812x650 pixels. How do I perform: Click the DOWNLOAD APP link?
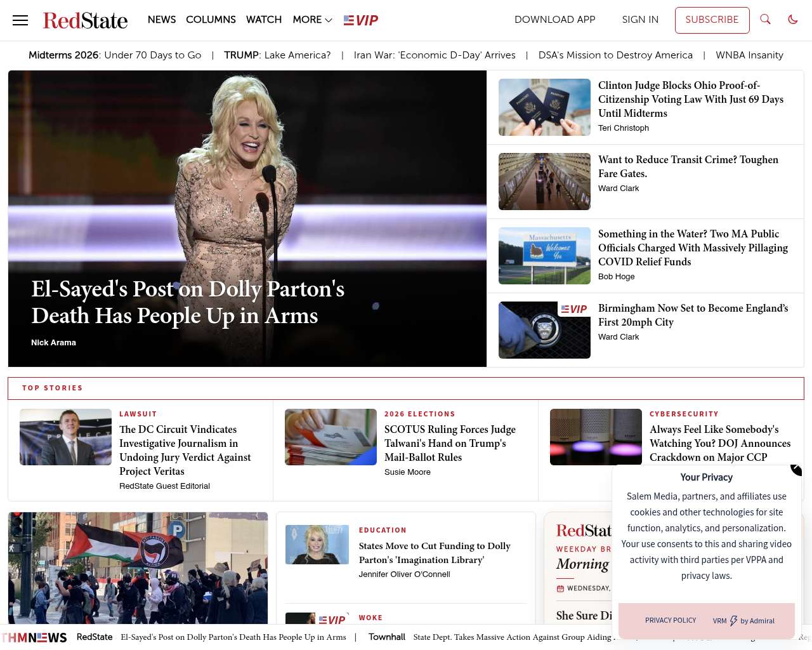pos(555,20)
